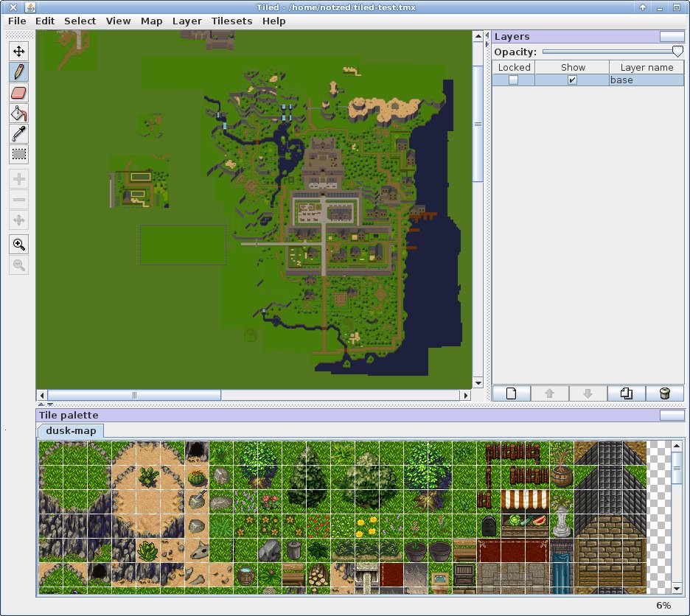Click the disabled add object plus tool

coord(19,179)
